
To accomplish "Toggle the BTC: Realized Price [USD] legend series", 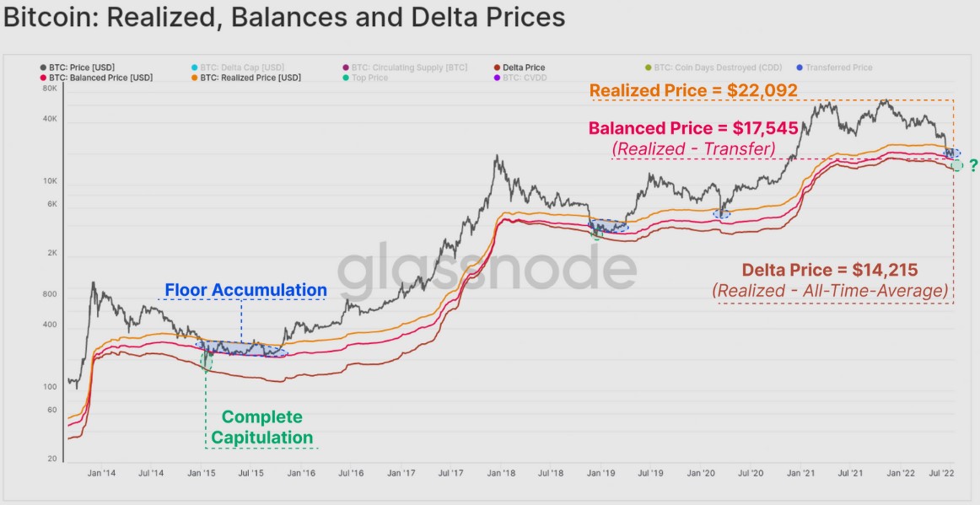I will click(x=250, y=78).
